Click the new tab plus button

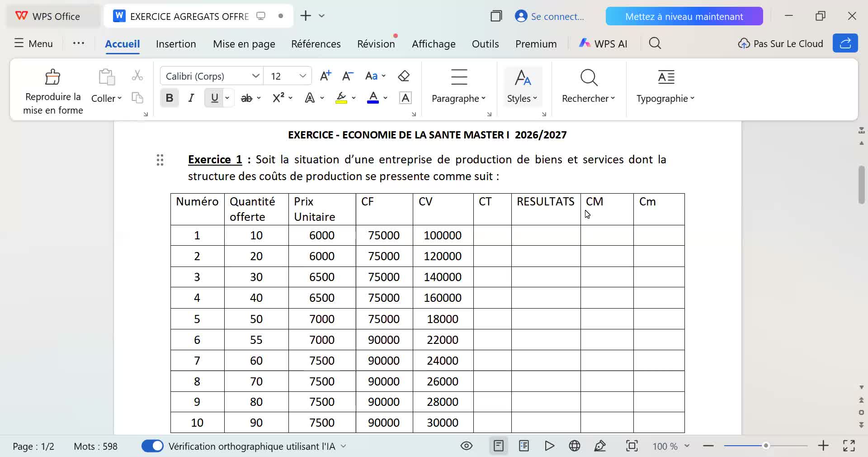[x=306, y=16]
